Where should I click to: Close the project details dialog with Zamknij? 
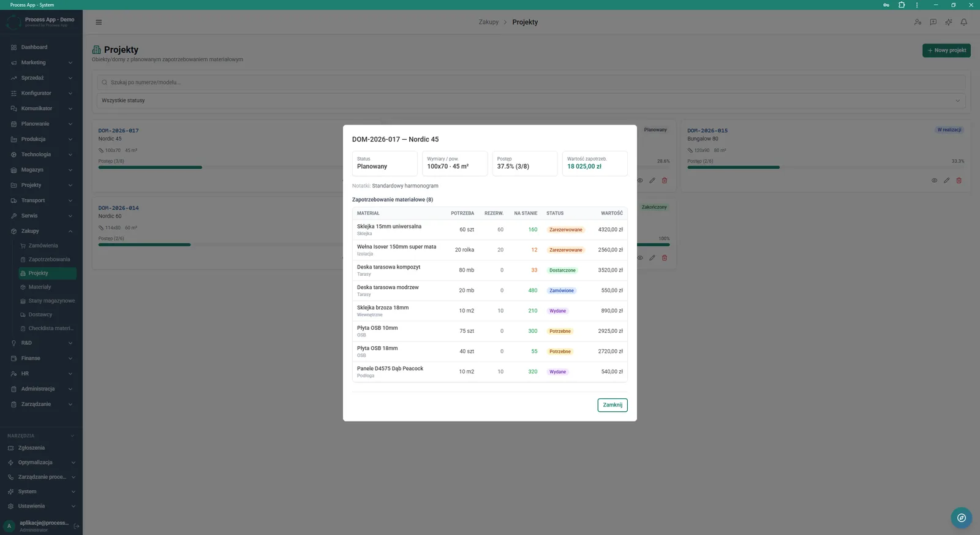612,405
